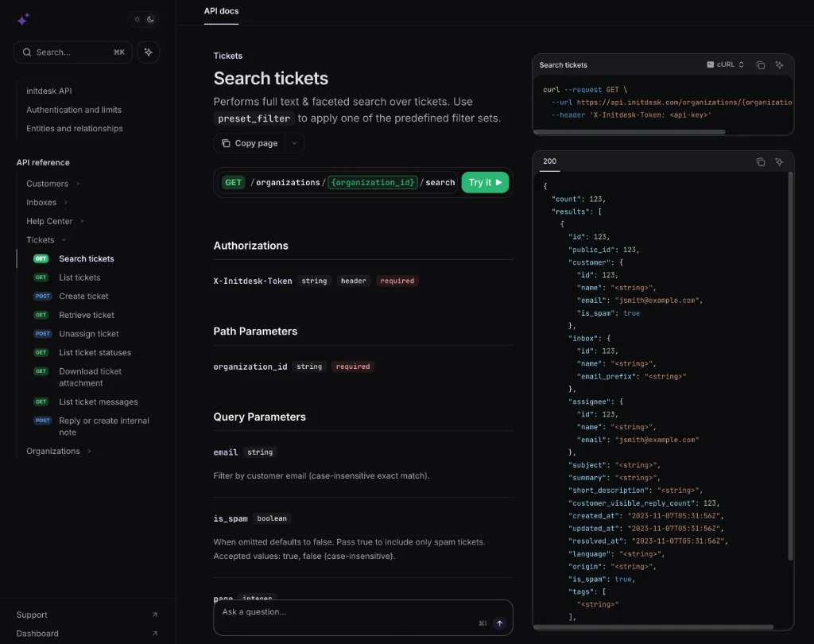The image size is (814, 644).
Task: Click the email query parameter name
Action: 225,452
